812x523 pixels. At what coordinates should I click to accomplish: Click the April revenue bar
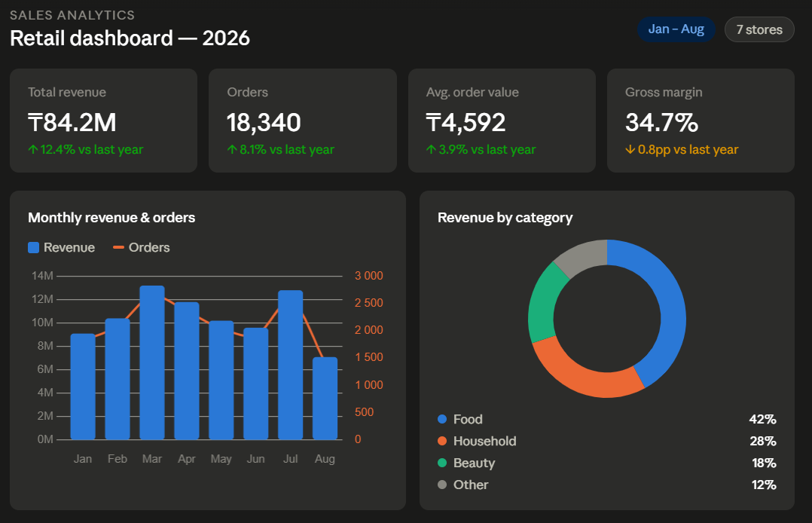tap(187, 371)
